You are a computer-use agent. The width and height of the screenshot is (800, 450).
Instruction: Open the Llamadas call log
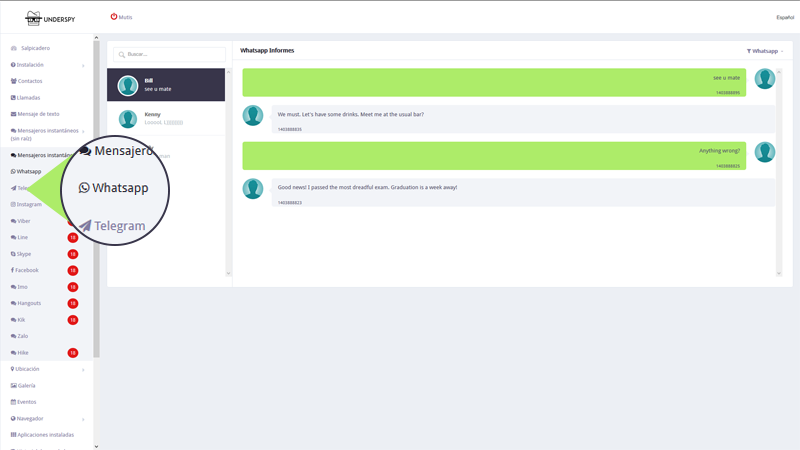[26, 97]
